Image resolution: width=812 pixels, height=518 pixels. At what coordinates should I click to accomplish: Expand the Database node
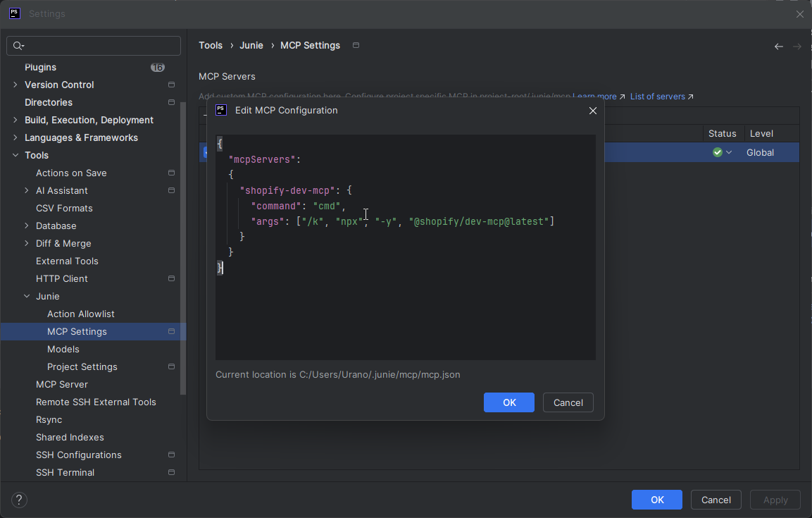point(27,226)
